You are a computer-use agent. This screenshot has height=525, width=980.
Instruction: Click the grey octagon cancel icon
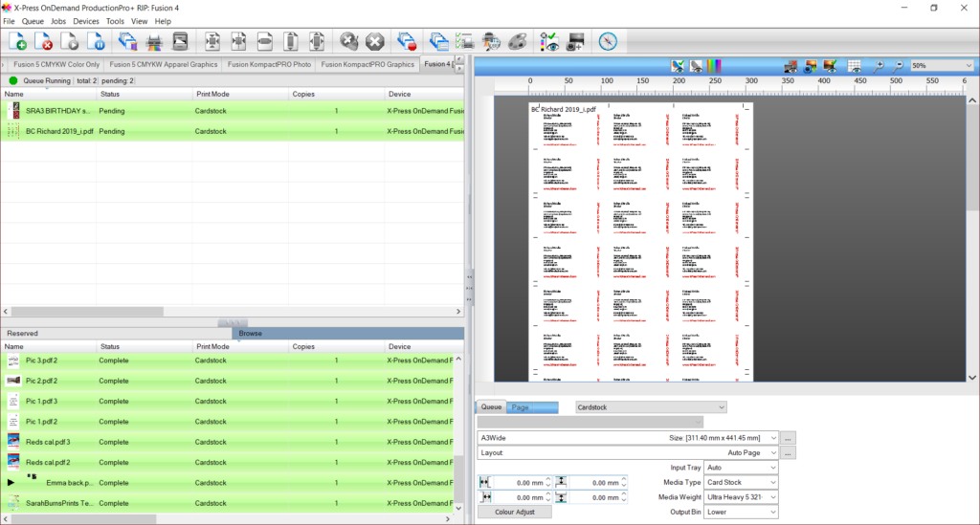click(375, 42)
